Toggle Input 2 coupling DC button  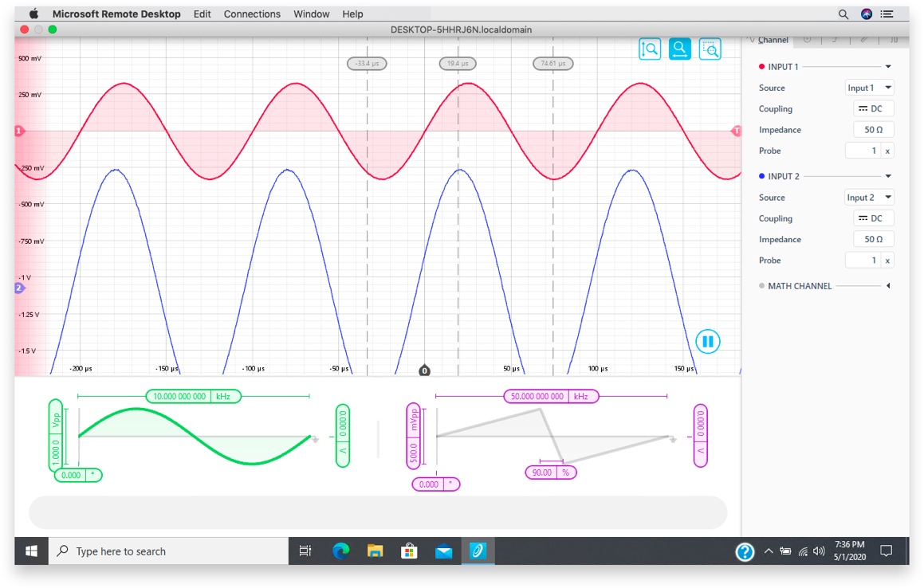tap(870, 218)
